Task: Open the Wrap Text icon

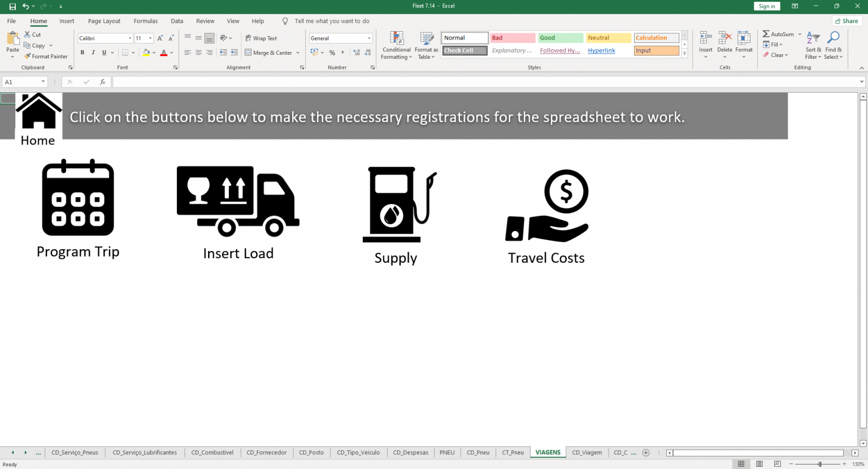Action: tap(249, 39)
